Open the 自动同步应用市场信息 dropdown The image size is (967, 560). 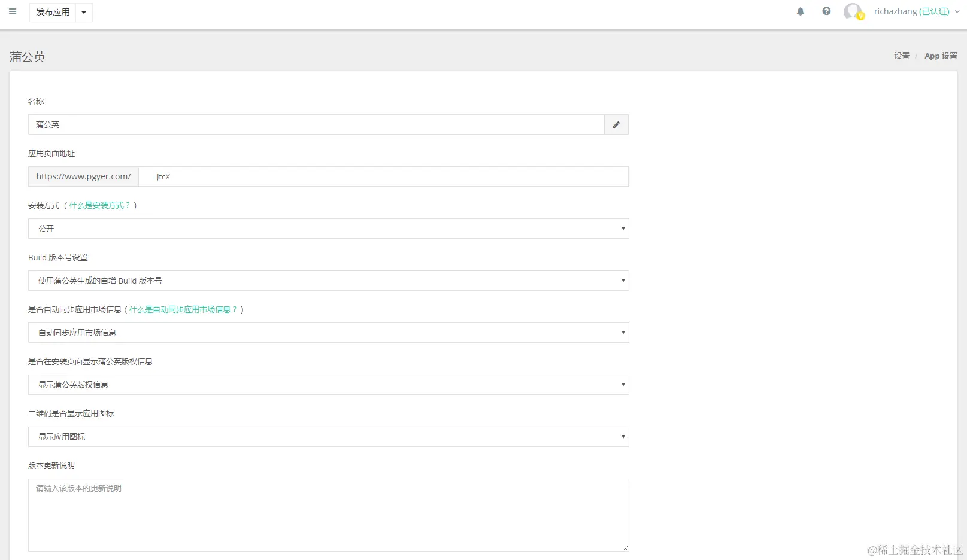[x=328, y=333]
